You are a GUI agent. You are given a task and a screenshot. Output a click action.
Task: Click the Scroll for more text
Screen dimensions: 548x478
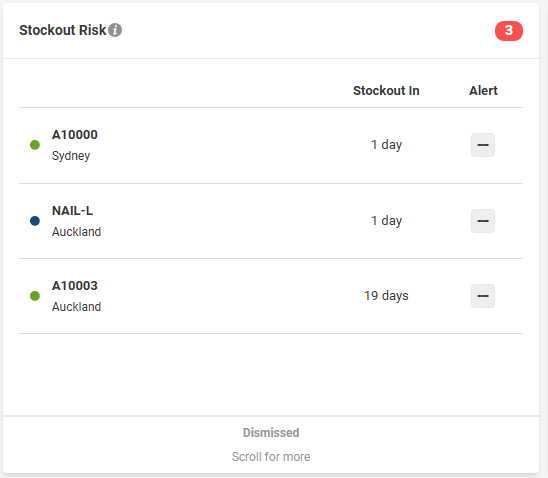point(271,456)
